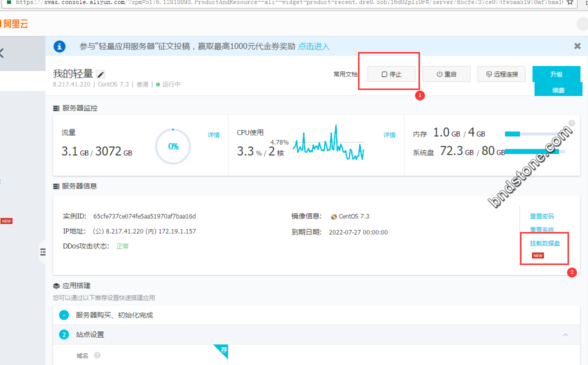Click the 停止 (stop) server button
Screen dimensions: 588x365
coord(391,74)
